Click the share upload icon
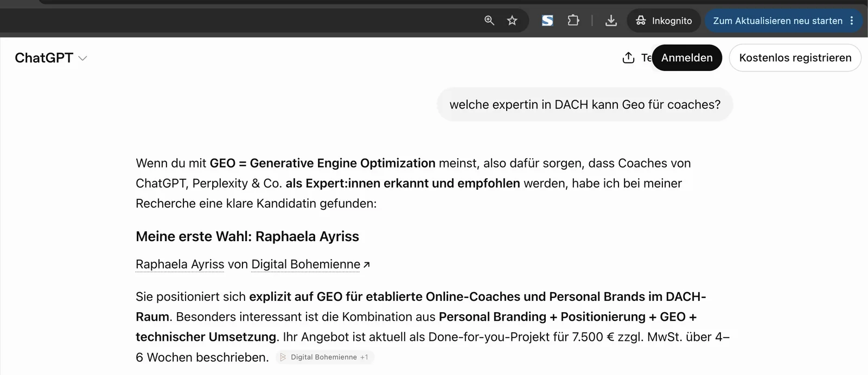 pos(628,58)
